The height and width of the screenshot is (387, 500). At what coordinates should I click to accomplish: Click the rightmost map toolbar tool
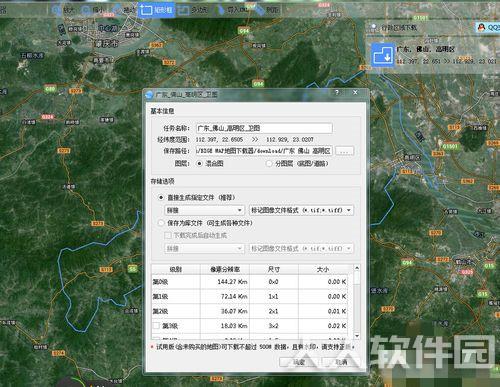tap(267, 10)
